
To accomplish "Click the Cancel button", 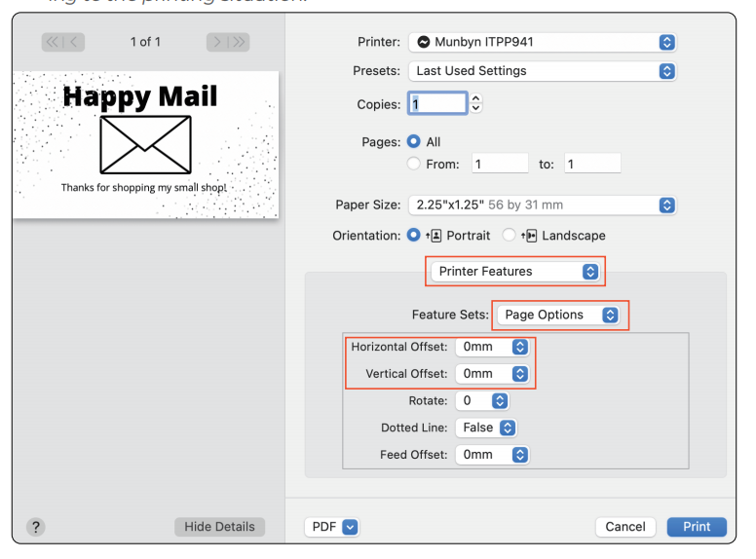I will (x=624, y=527).
